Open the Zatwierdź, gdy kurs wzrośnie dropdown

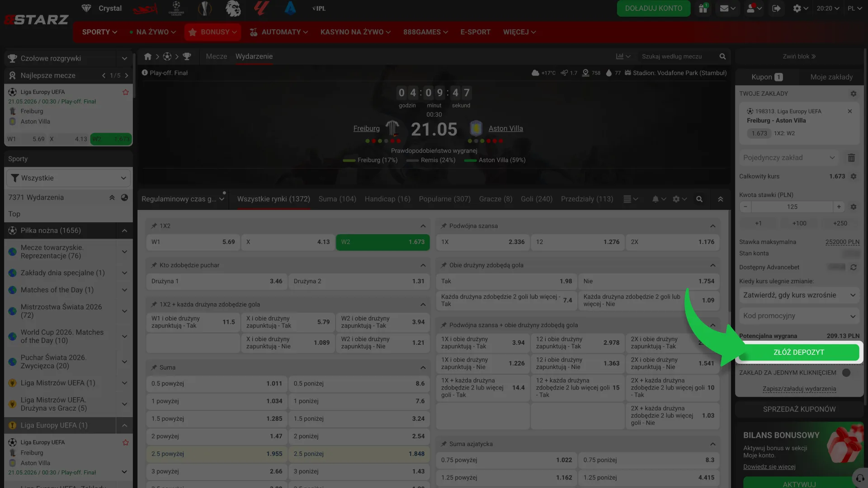799,295
